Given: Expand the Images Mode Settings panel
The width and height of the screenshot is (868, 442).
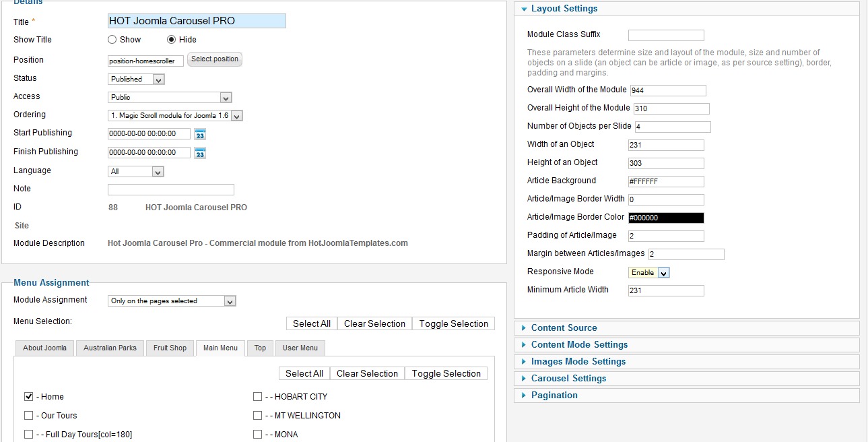Looking at the screenshot, I should tap(687, 362).
